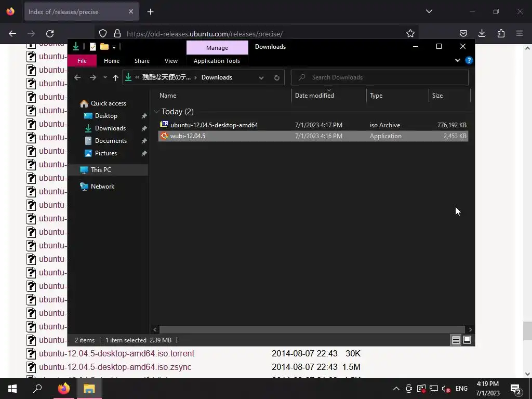Collapse the Today (2) group

[156, 112]
